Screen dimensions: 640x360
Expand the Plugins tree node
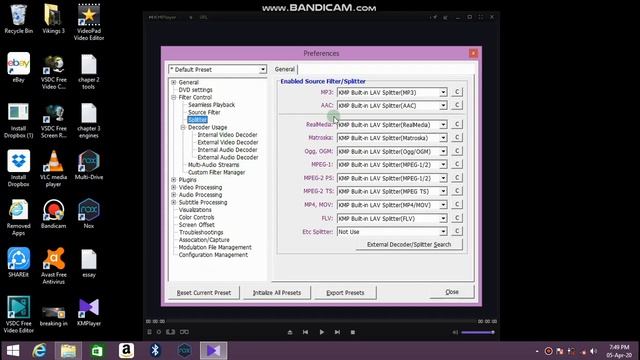click(174, 180)
